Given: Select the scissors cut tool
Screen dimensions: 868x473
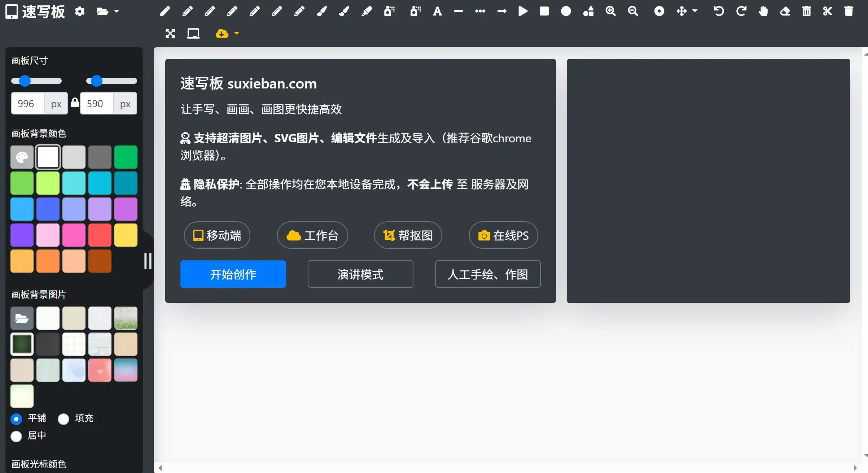Looking at the screenshot, I should (x=828, y=11).
